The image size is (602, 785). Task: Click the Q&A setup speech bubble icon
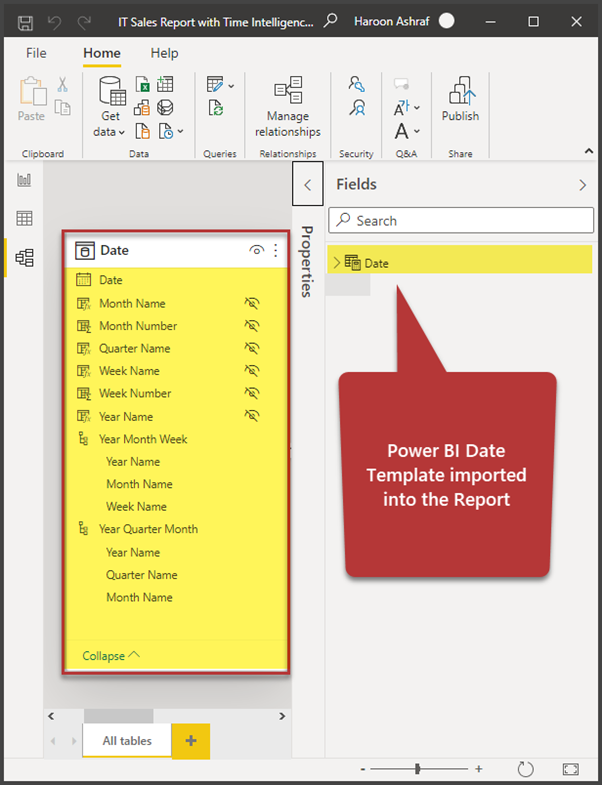[x=401, y=84]
